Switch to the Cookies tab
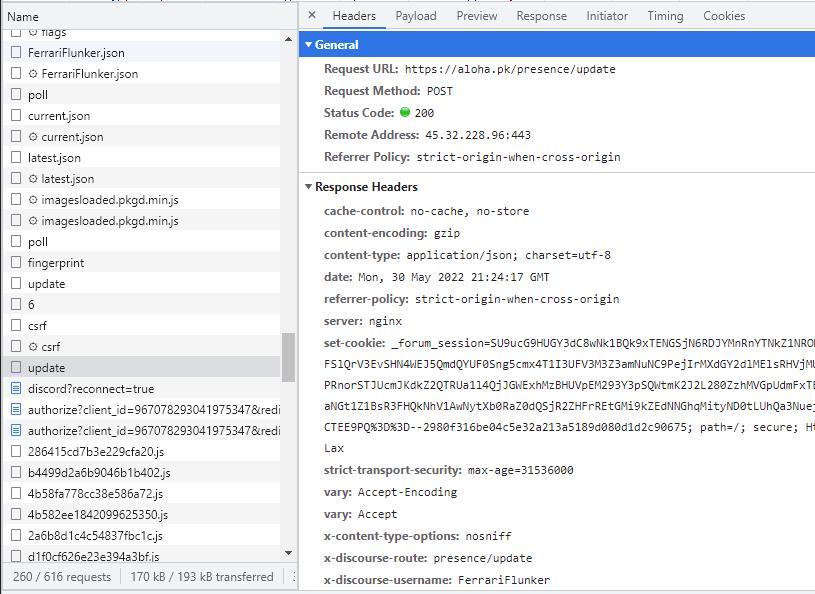815x594 pixels. point(724,16)
